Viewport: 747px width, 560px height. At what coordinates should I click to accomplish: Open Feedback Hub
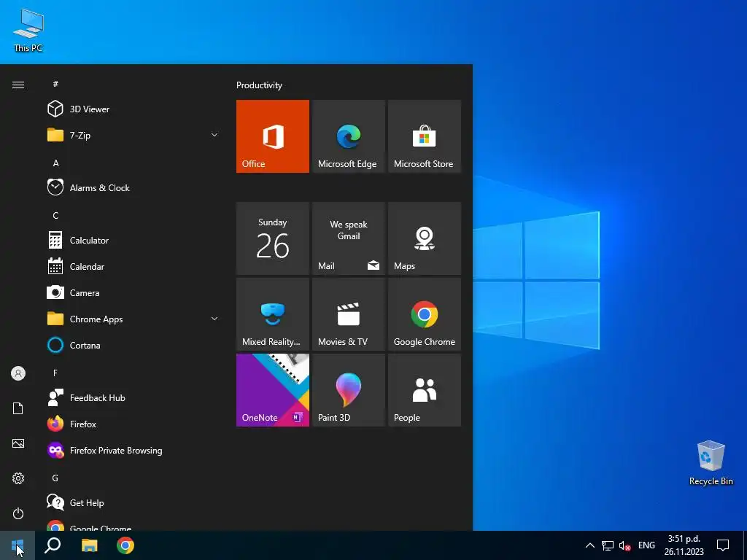pyautogui.click(x=133, y=397)
